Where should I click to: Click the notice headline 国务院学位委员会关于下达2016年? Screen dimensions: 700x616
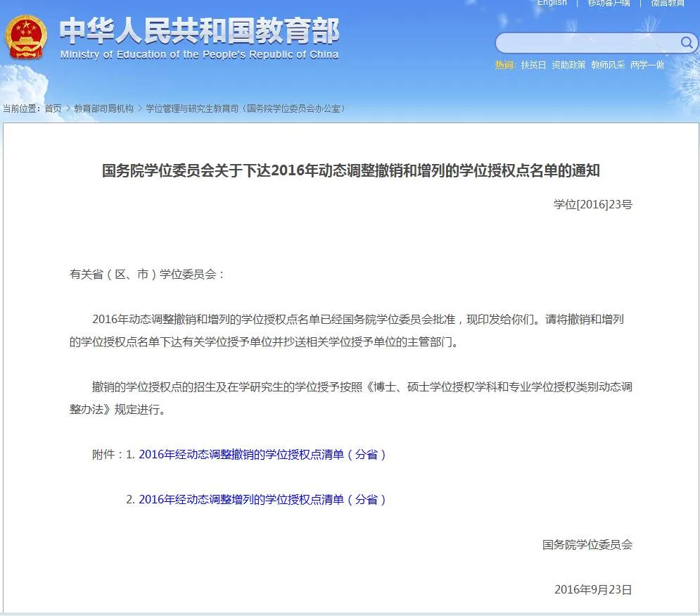tap(351, 170)
